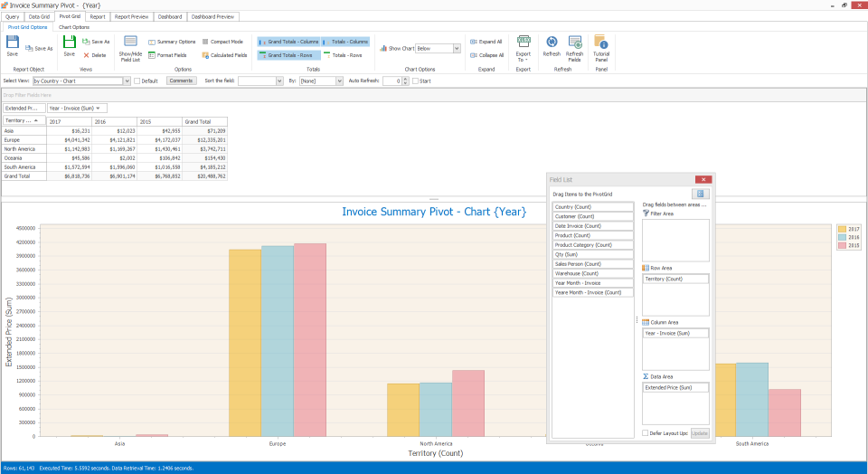Click Views Save As icon
This screenshot has height=474, width=868.
coord(86,42)
